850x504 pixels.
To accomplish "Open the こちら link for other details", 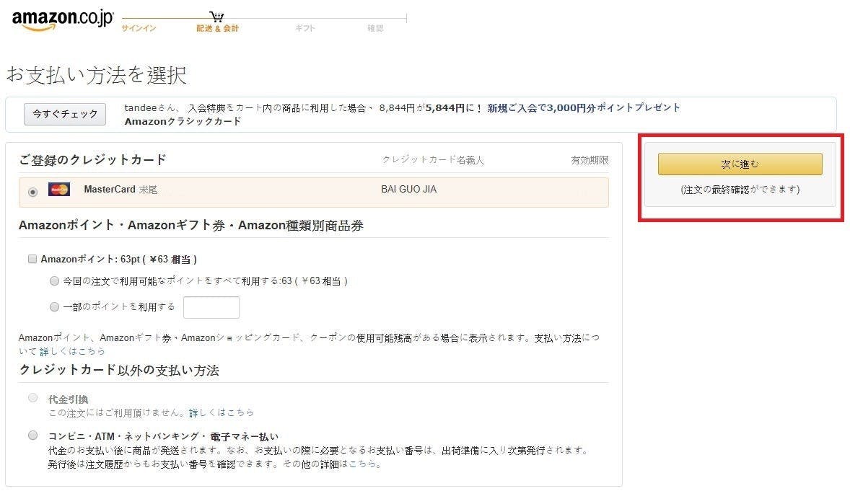I will [x=364, y=464].
